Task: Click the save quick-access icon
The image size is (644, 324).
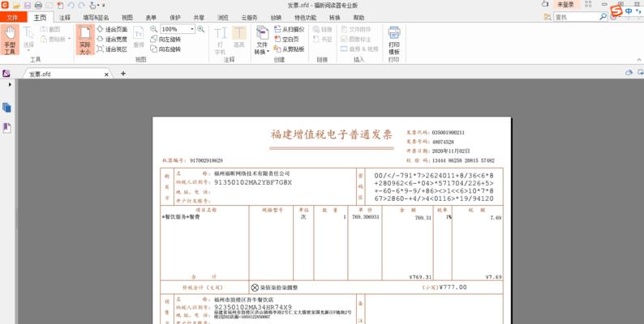Action: [28, 6]
